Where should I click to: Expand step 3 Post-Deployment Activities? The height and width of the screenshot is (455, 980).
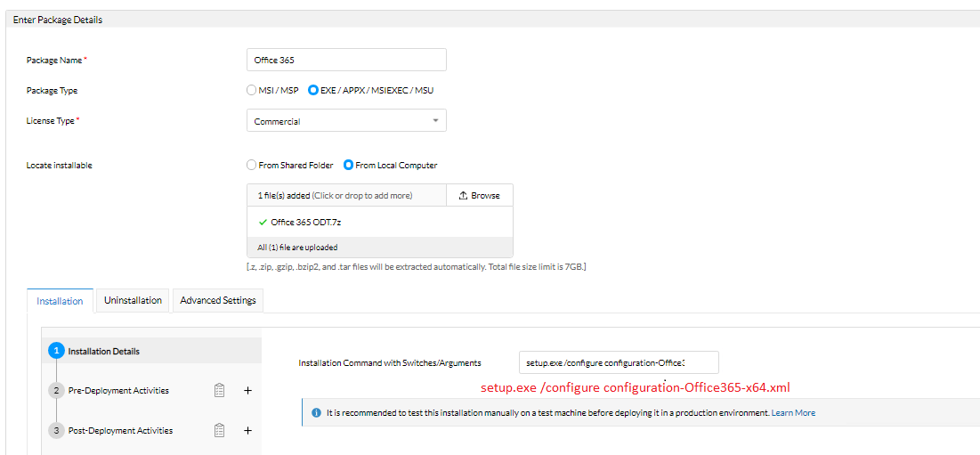[x=120, y=431]
